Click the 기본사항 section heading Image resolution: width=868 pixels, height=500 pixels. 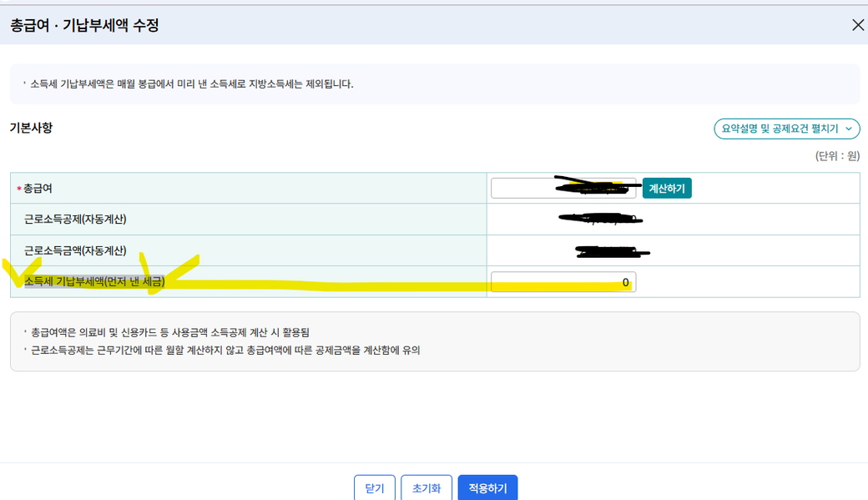31,128
